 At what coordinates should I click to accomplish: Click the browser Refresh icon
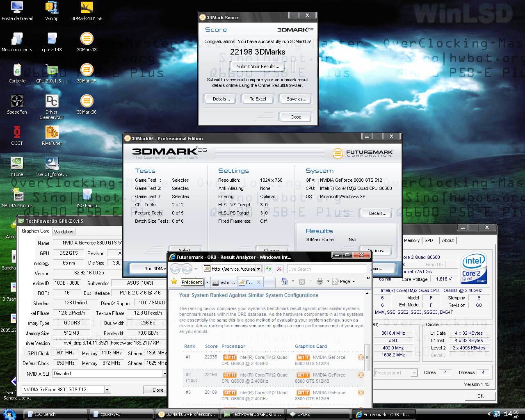[x=269, y=269]
